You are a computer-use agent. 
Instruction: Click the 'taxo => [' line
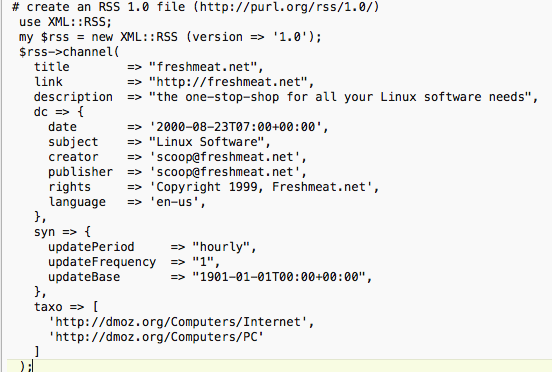pyautogui.click(x=66, y=307)
